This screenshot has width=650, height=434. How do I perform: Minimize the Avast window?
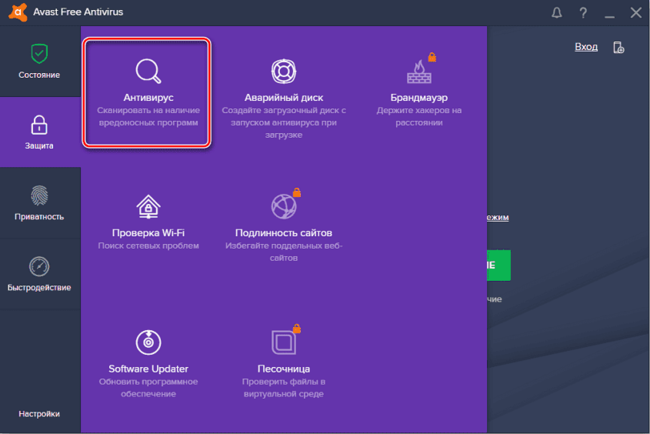coord(609,17)
